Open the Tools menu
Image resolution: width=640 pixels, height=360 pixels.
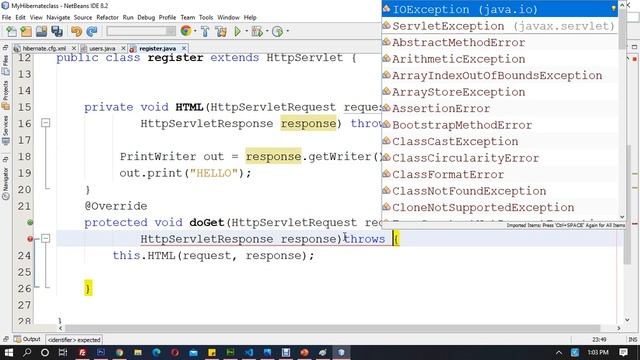pos(206,18)
